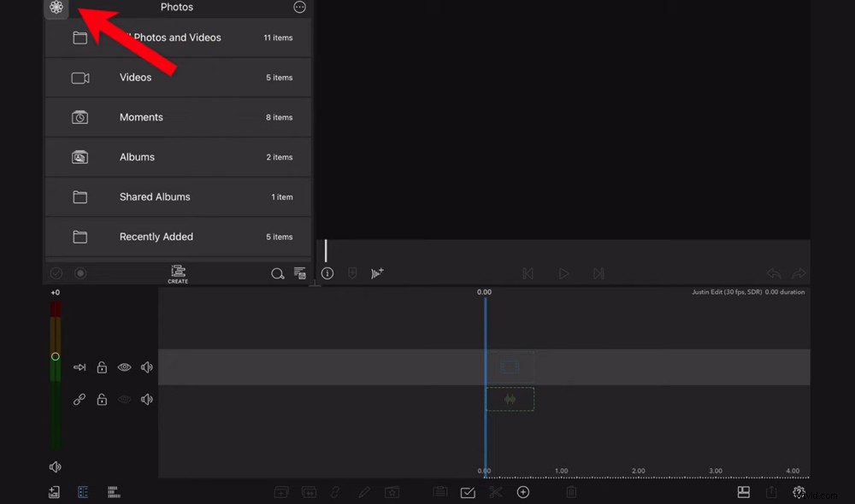855x504 pixels.
Task: Open the CREATE menu
Action: point(178,273)
